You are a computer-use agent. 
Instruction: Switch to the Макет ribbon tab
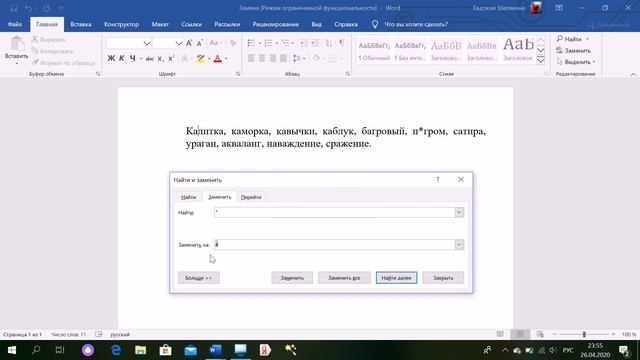[x=160, y=24]
